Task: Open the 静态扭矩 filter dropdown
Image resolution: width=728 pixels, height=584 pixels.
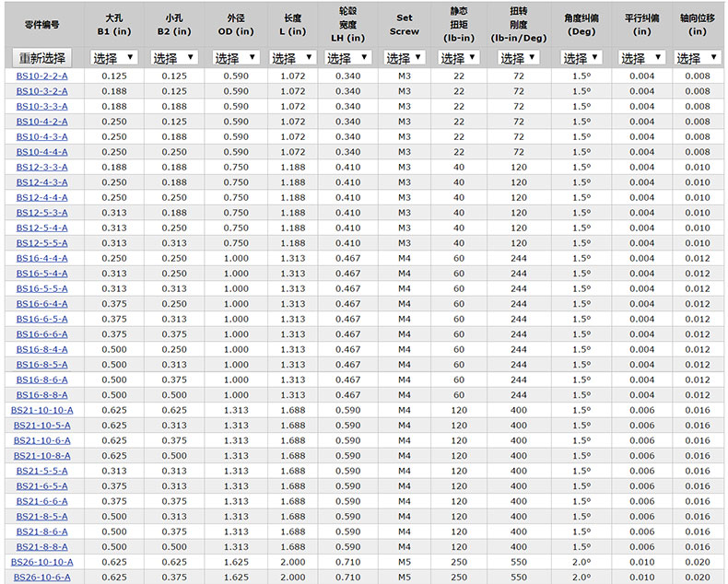Action: 459,58
